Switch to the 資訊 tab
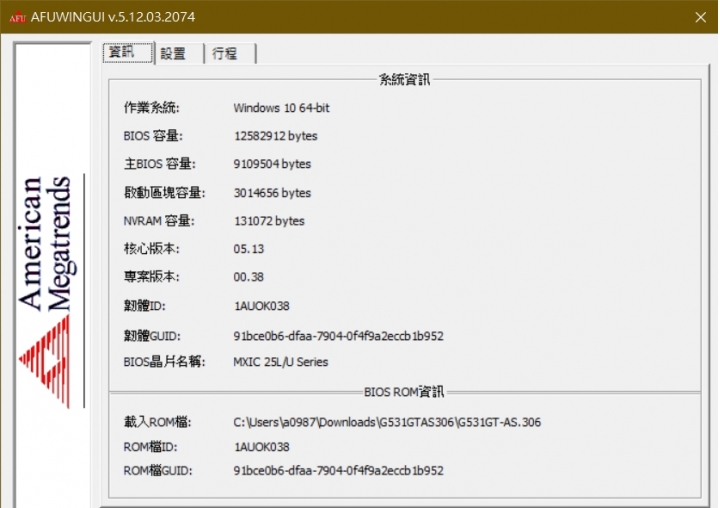 click(x=128, y=52)
